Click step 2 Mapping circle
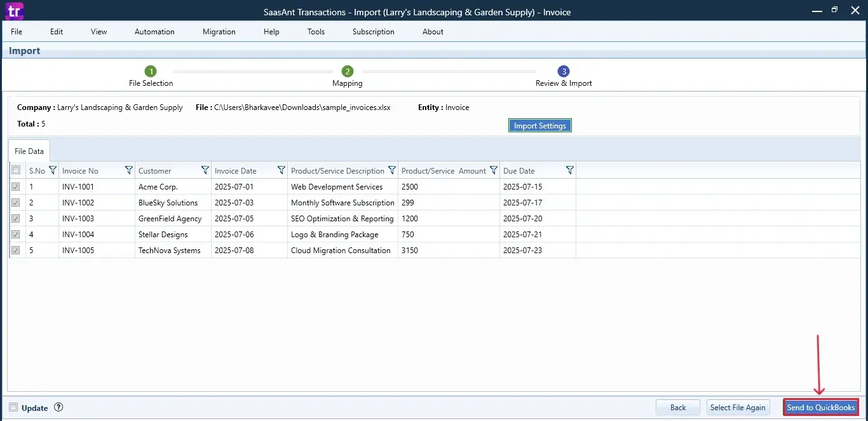Viewport: 868px width, 421px height. pos(347,71)
